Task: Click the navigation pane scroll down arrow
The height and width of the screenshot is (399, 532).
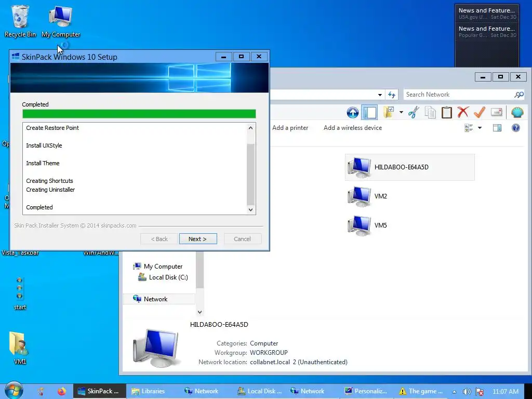Action: 200,312
